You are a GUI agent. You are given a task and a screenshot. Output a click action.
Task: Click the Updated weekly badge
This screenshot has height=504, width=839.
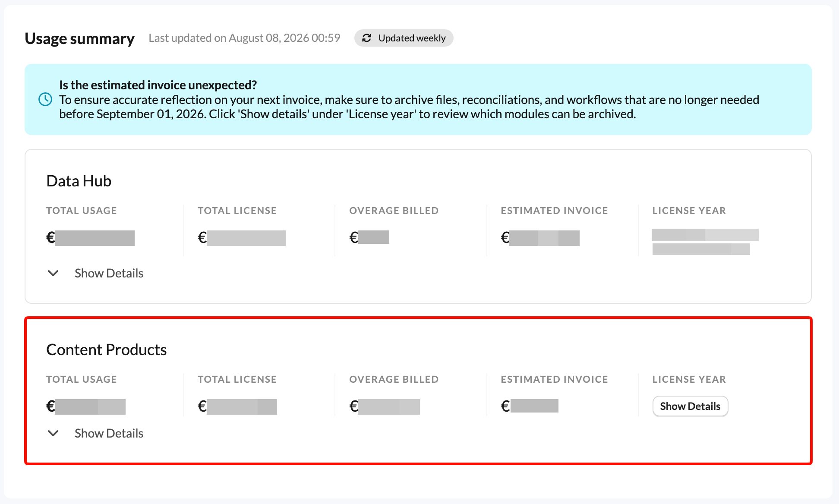(404, 38)
